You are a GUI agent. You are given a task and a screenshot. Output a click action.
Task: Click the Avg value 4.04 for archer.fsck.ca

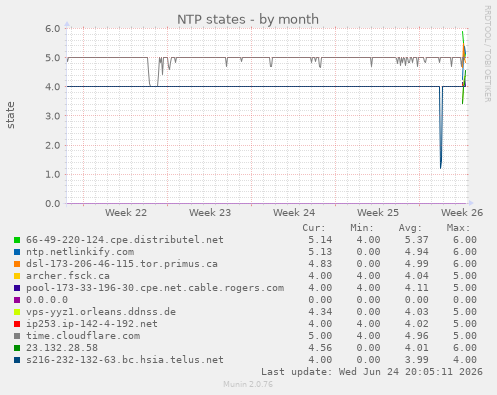[x=417, y=276]
